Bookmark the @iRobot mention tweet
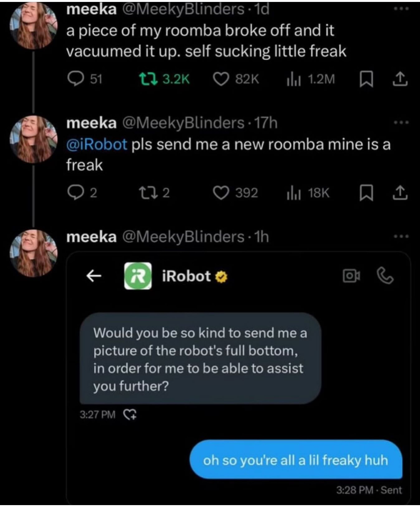The height and width of the screenshot is (510, 420). pos(366,193)
